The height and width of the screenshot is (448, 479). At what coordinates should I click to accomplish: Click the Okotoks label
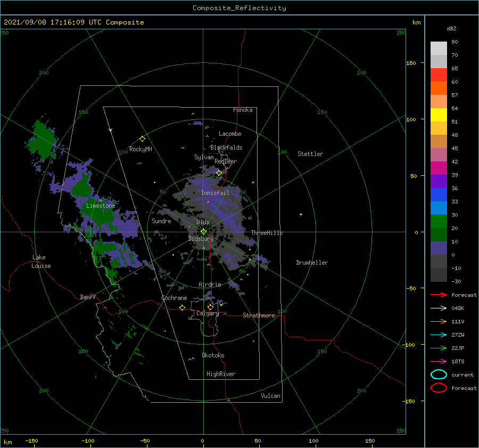[213, 355]
